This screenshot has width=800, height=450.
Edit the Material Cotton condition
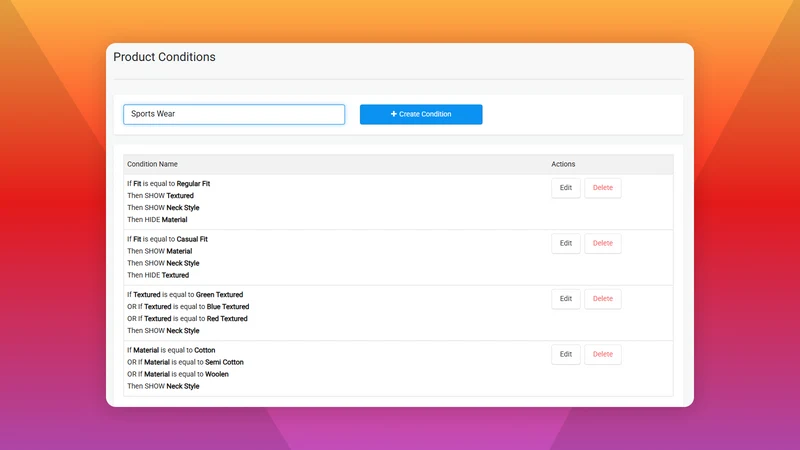tap(566, 354)
